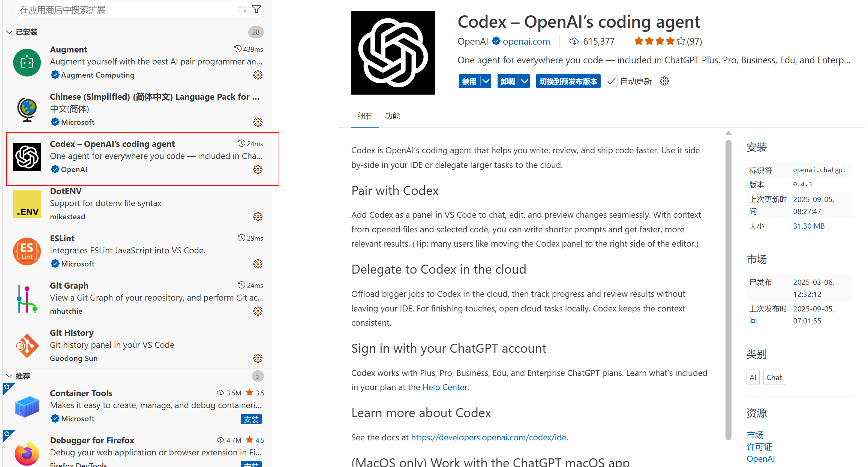Click the ESLint extension icon
The width and height of the screenshot is (868, 467).
[27, 251]
